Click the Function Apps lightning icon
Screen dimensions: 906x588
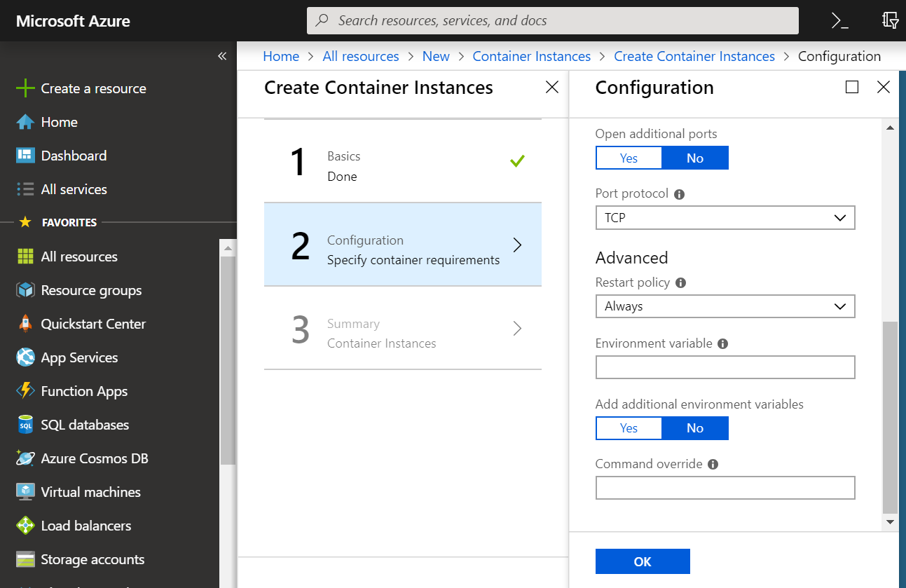pyautogui.click(x=25, y=391)
